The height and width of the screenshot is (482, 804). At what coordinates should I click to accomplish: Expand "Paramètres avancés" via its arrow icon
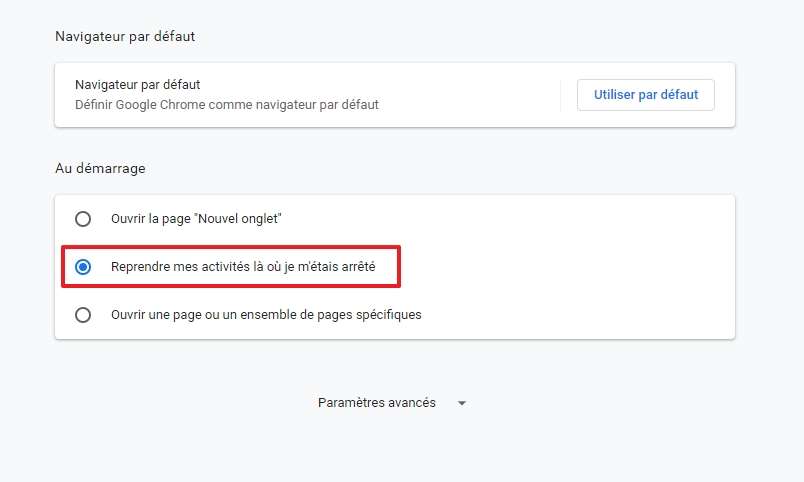(461, 403)
